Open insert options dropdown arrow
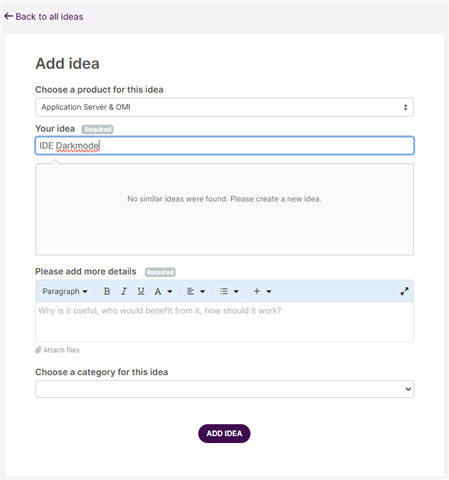 click(x=269, y=292)
